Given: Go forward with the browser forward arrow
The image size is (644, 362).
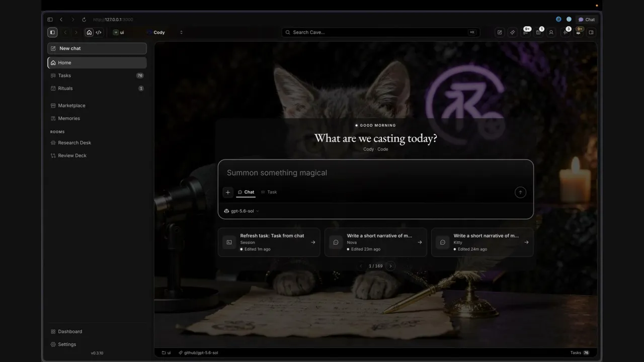Looking at the screenshot, I should 72,20.
